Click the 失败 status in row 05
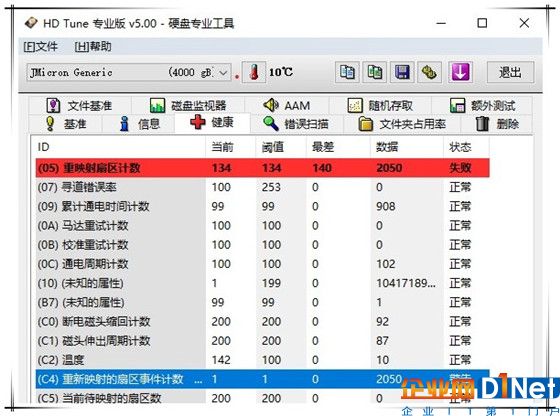Image resolution: width=560 pixels, height=416 pixels. coord(460,168)
